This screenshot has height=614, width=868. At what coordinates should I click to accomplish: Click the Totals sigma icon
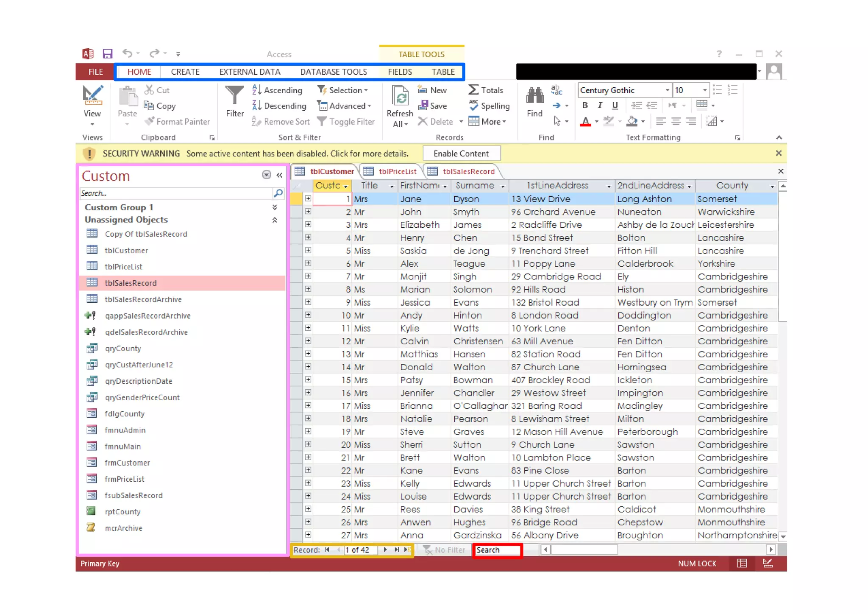[473, 90]
